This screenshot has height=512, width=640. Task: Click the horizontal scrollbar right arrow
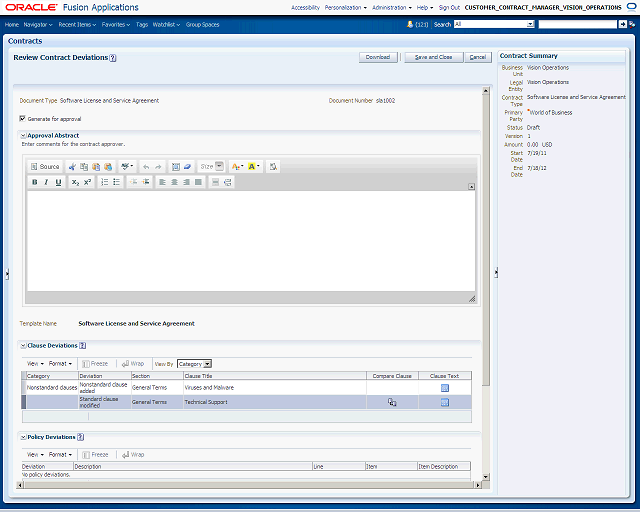(478, 485)
